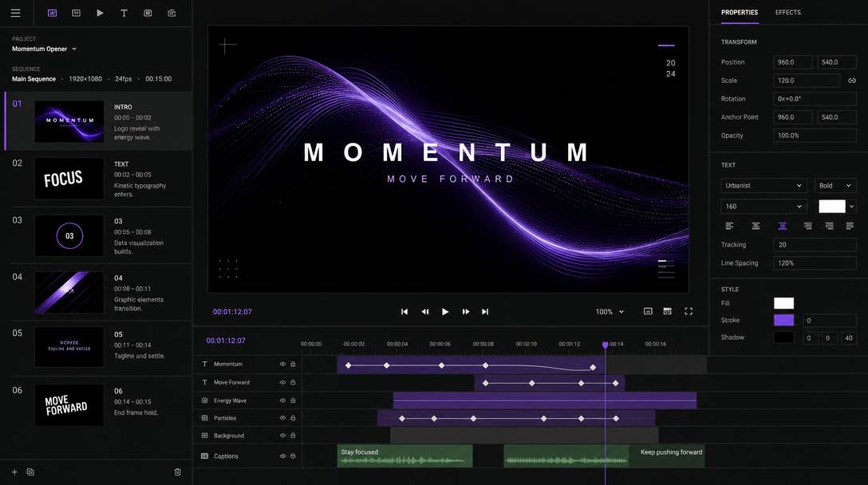Screen dimensions: 868x485
Task: Duplicate scene using the copy icon
Action: click(30, 472)
